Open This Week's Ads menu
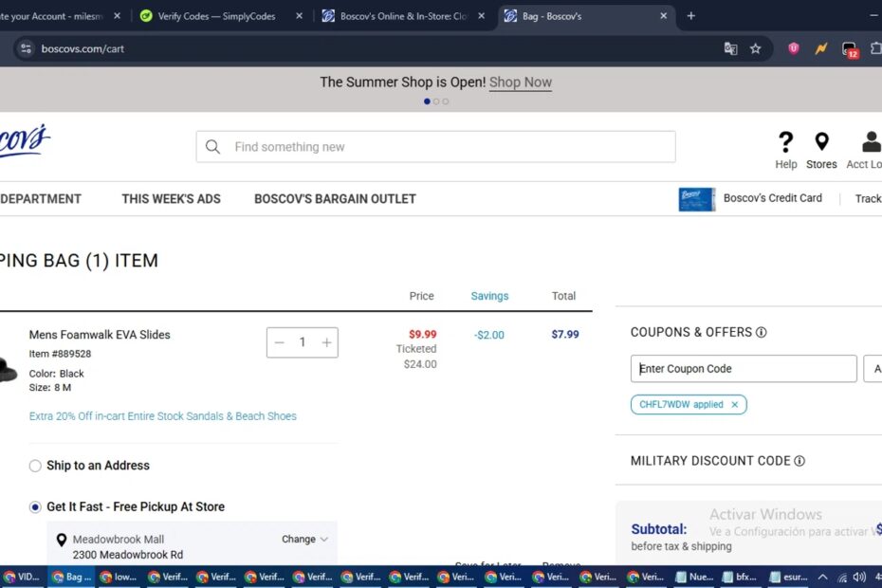Viewport: 882px width, 588px height. click(x=171, y=198)
